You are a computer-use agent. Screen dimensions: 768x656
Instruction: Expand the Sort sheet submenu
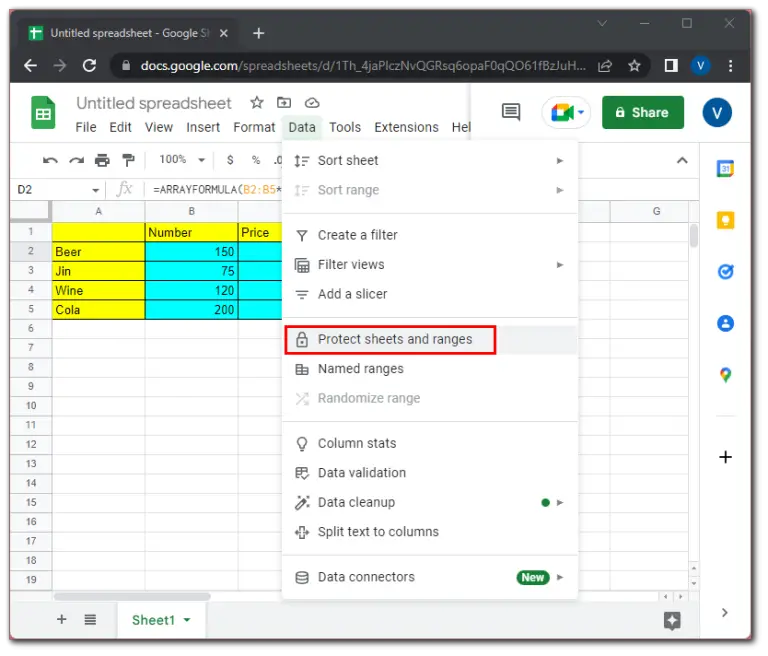tap(560, 161)
